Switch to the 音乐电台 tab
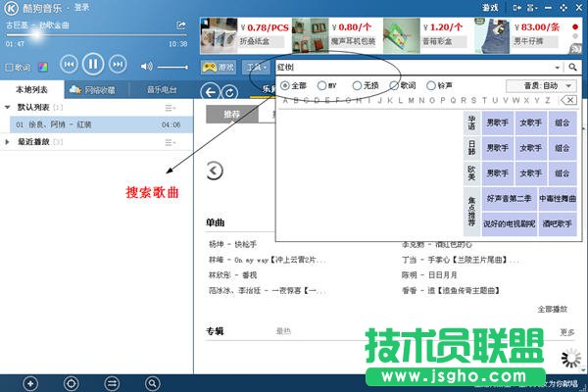 coord(162,89)
